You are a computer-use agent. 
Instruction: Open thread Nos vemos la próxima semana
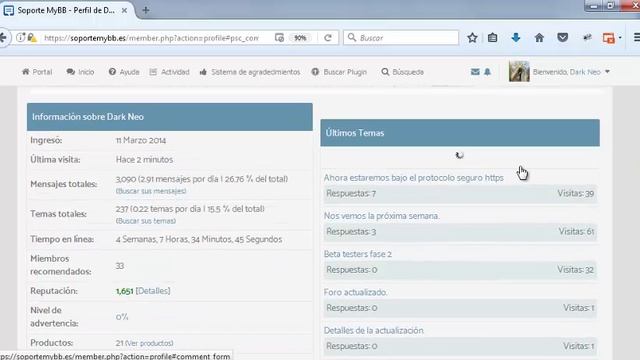pos(382,216)
